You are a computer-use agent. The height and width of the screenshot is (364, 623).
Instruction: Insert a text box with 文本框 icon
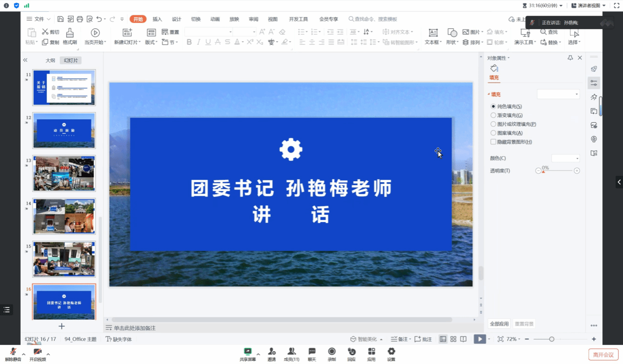(433, 33)
